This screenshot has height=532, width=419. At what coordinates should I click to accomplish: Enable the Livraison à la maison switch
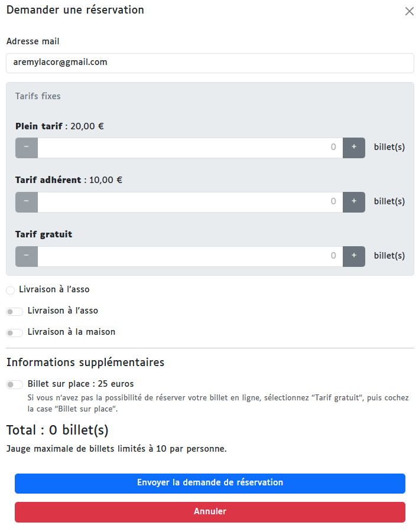point(14,332)
